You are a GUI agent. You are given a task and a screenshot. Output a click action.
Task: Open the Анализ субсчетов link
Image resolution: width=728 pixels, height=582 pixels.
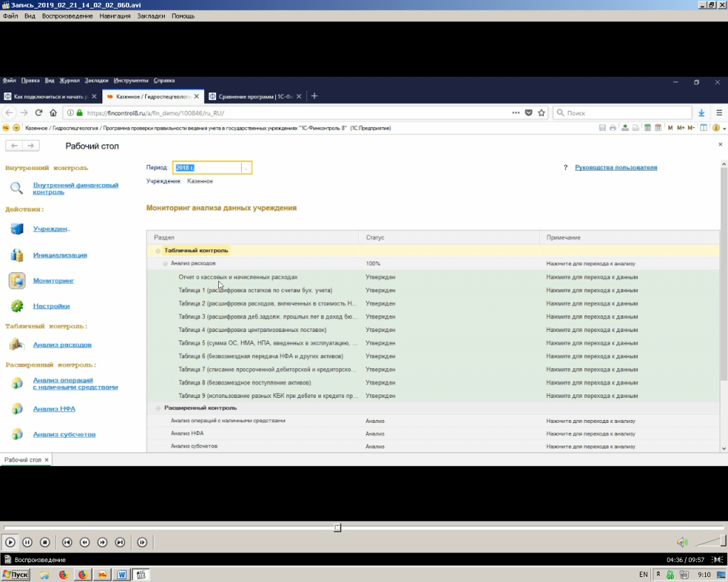64,434
